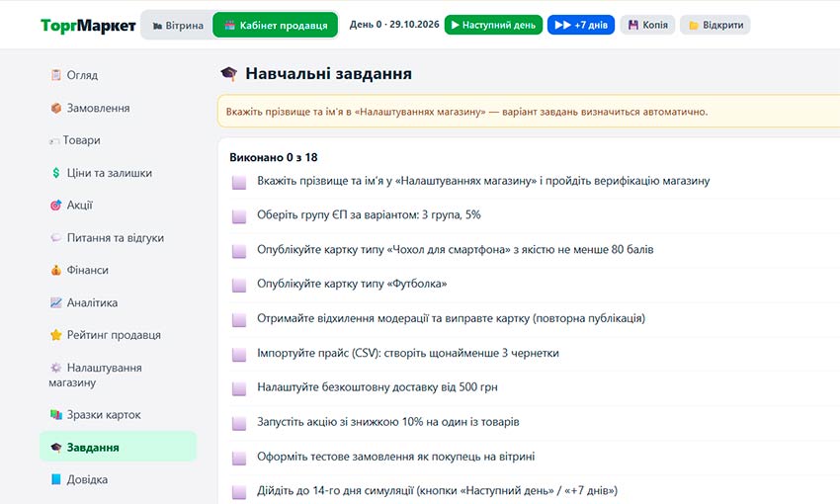The image size is (840, 504).
Task: Open Питання та відгуки section
Action: point(118,238)
